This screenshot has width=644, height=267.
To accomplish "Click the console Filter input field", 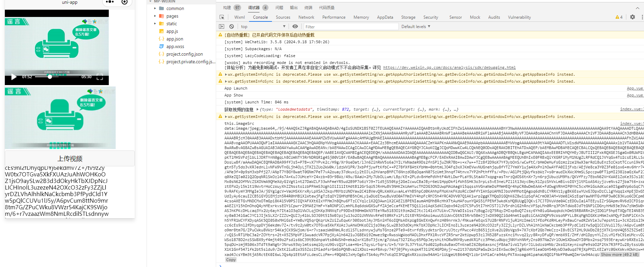I will click(x=351, y=27).
